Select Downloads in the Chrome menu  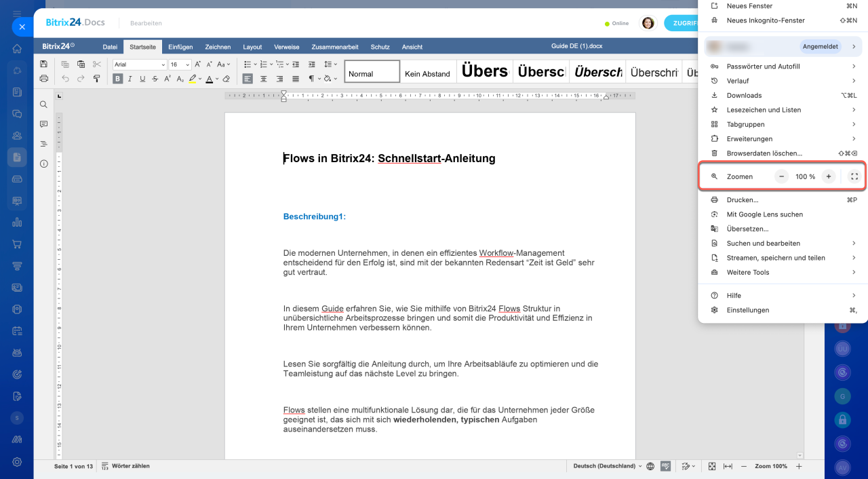coord(783,96)
